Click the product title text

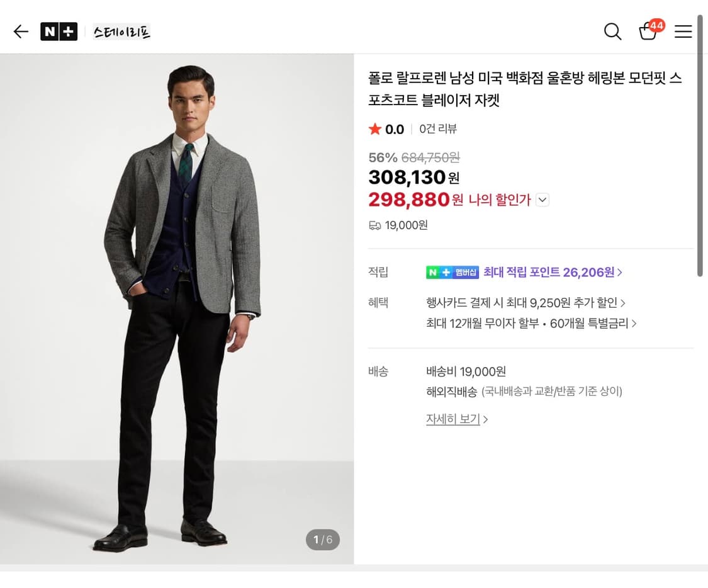(524, 88)
